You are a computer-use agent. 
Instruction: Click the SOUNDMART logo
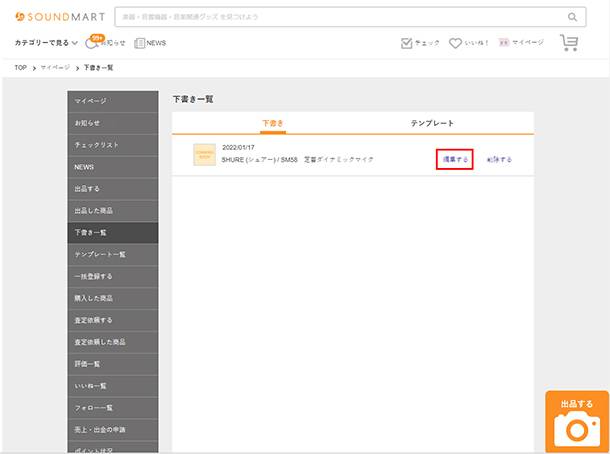tap(59, 17)
